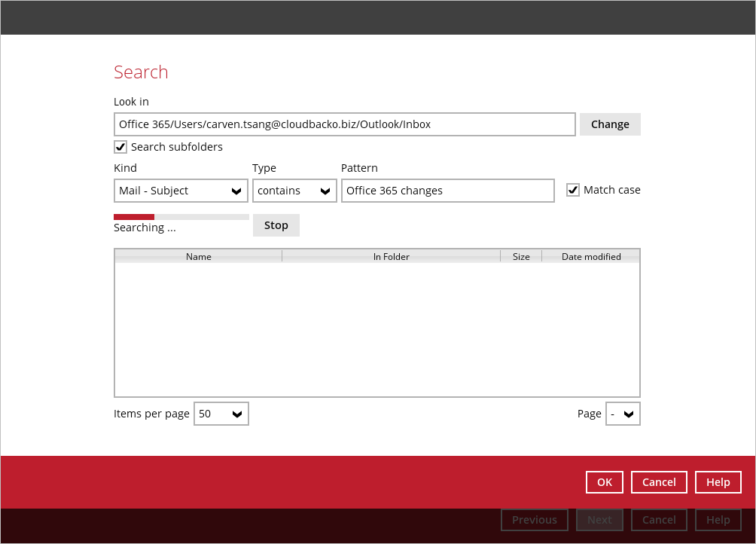Sort results by In Folder column
Image resolution: width=756 pixels, height=544 pixels.
[391, 256]
